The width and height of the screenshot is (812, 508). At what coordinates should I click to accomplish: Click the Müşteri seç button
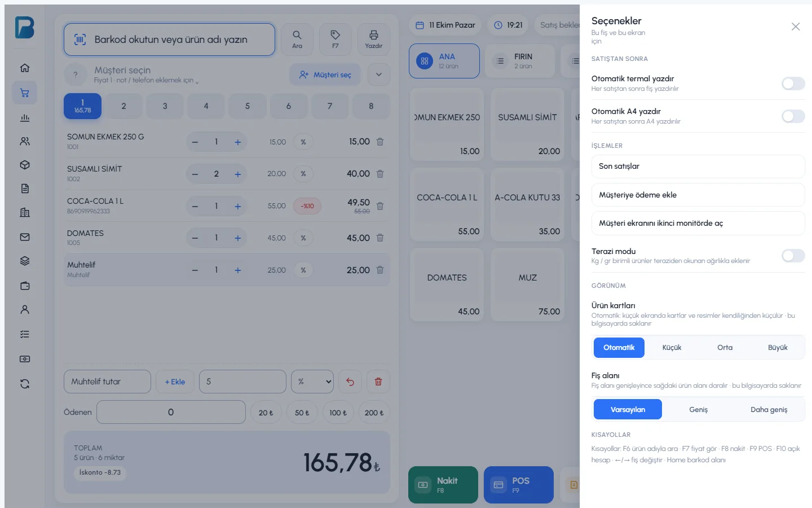(325, 75)
